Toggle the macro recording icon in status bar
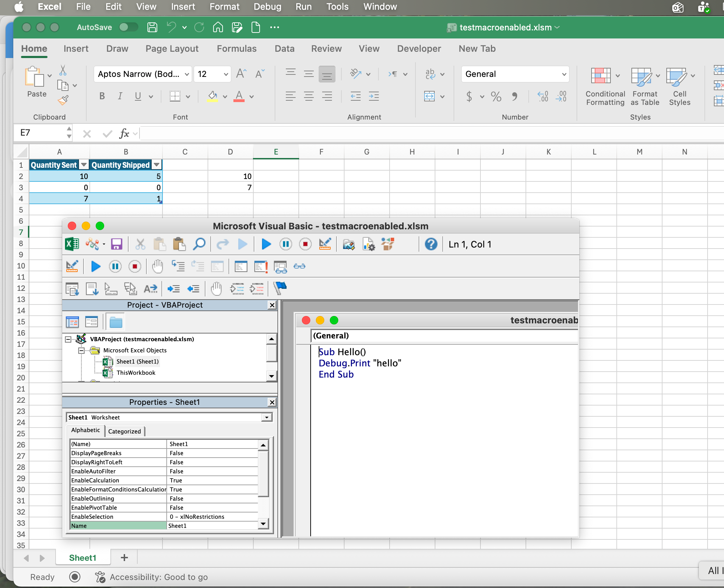 (x=74, y=577)
